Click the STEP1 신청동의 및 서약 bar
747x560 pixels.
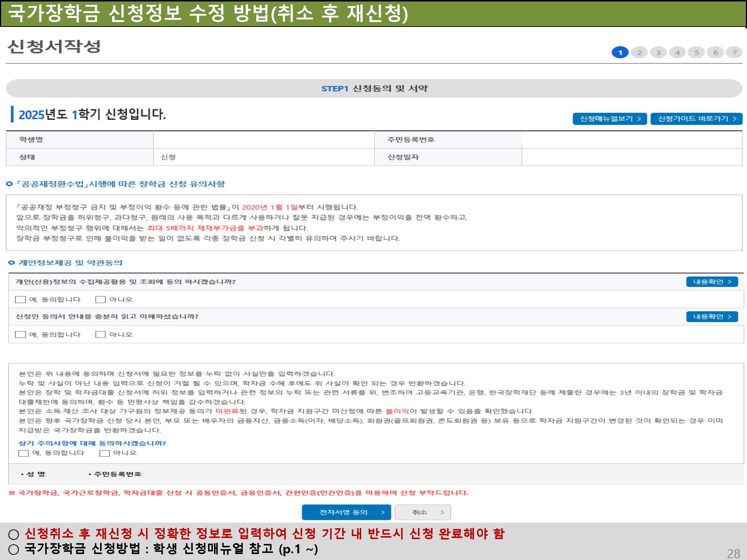pyautogui.click(x=374, y=88)
